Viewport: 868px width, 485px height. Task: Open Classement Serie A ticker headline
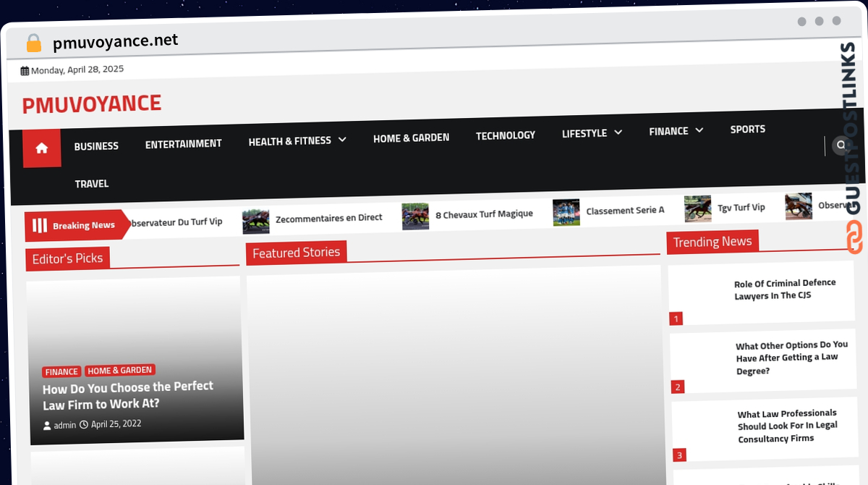coord(625,211)
